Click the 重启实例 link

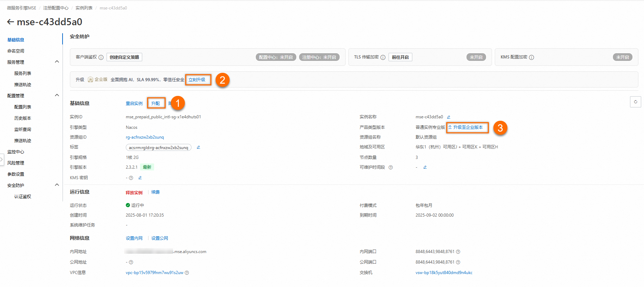(x=134, y=104)
